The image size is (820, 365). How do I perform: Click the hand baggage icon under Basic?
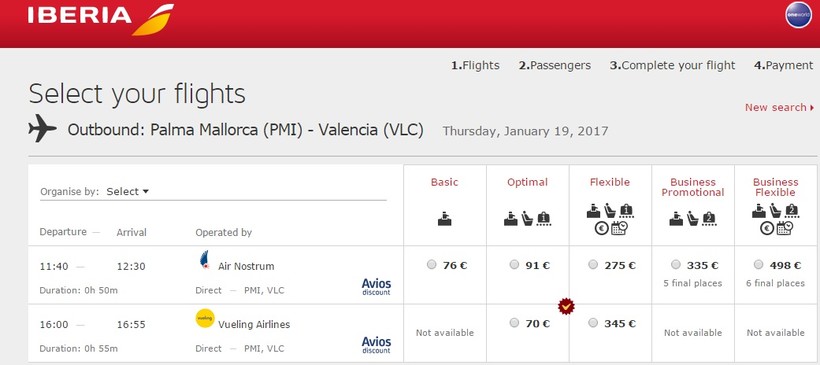pos(445,219)
